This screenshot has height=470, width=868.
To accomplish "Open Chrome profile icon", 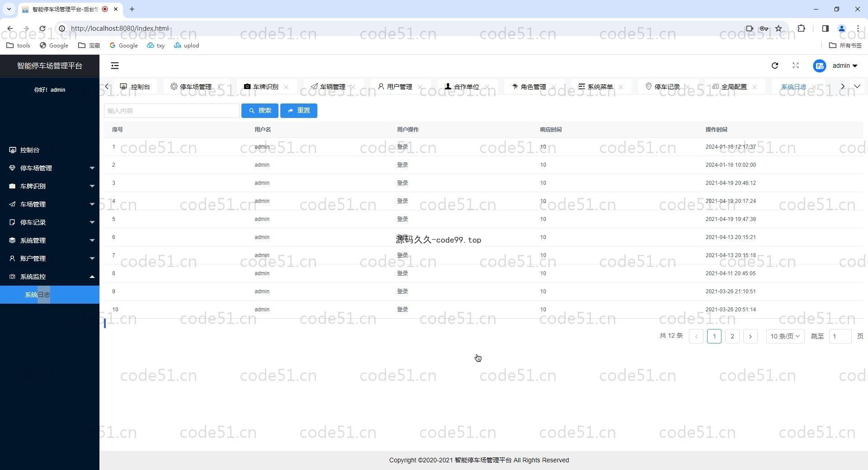I will pos(842,28).
